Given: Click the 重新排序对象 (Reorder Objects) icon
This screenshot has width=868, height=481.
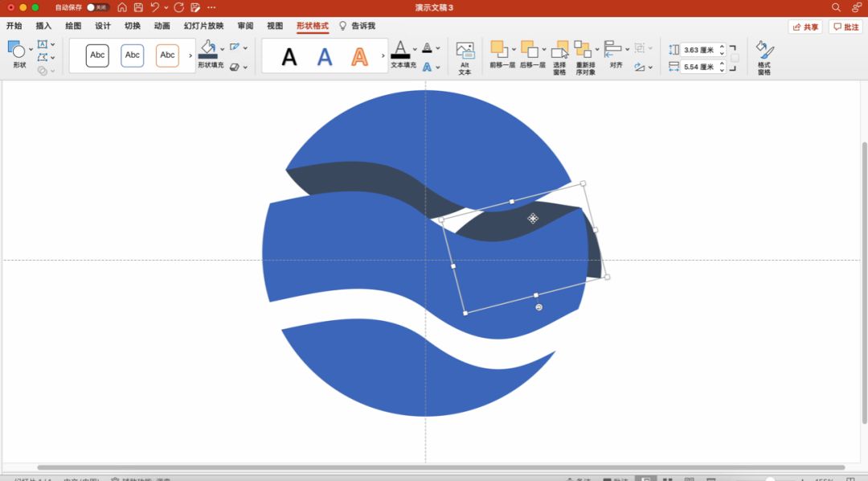Looking at the screenshot, I should click(583, 49).
